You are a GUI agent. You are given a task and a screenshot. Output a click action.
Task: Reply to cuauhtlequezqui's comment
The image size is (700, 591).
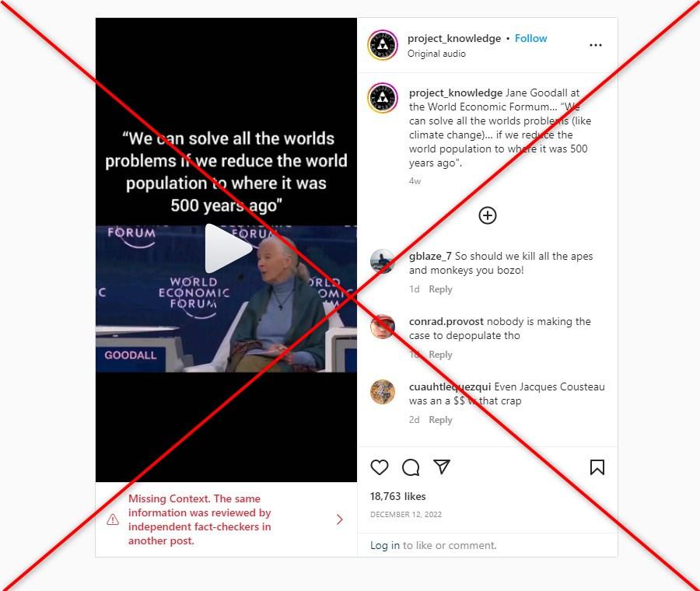click(x=440, y=420)
